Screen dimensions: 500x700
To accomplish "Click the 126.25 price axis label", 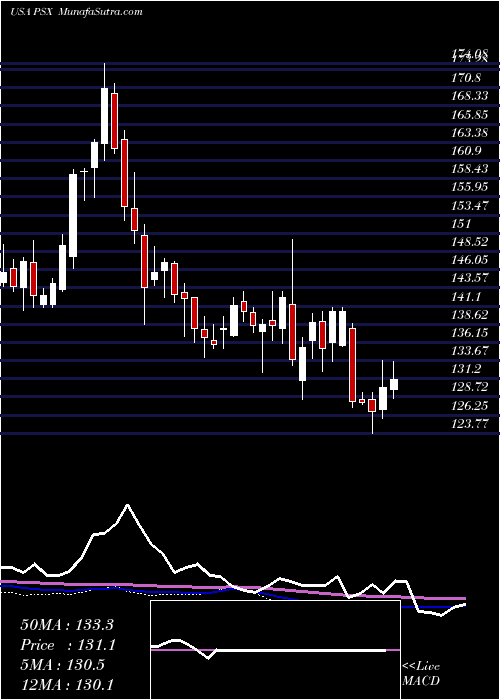I will 470,406.
